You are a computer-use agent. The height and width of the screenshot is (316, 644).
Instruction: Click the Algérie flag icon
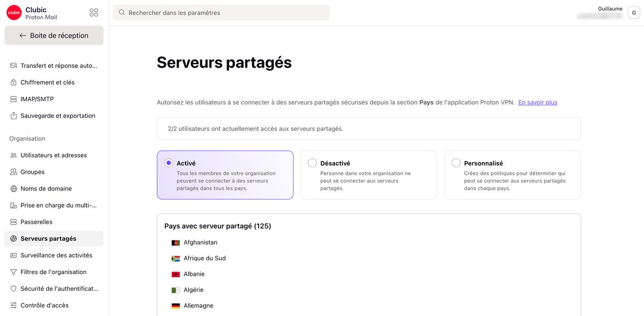(175, 290)
